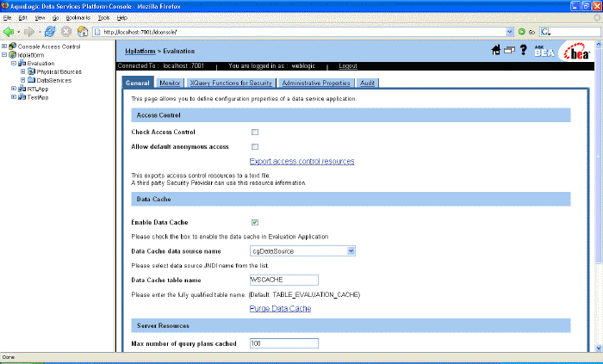Click the Purge Data Cache link
The image size is (603, 364).
(x=280, y=309)
